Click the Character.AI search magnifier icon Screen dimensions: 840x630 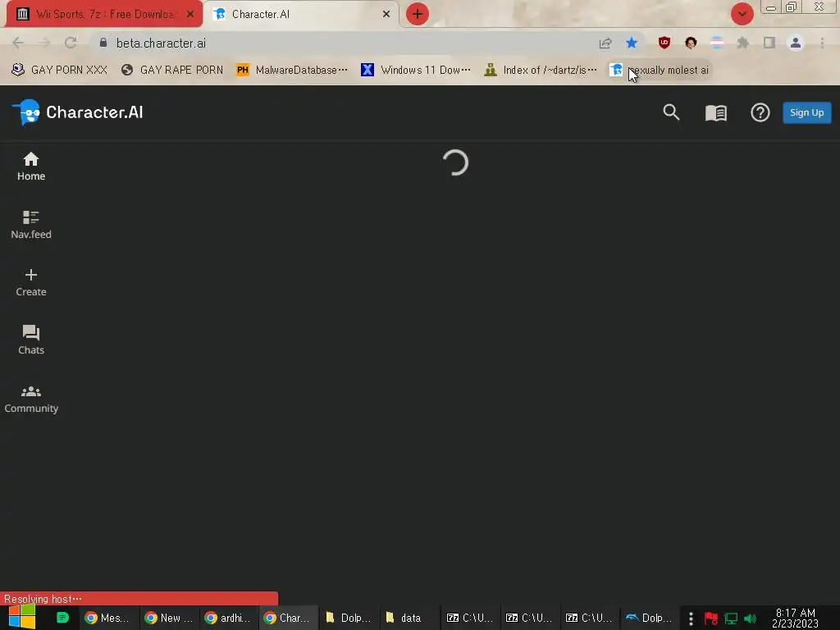point(671,112)
